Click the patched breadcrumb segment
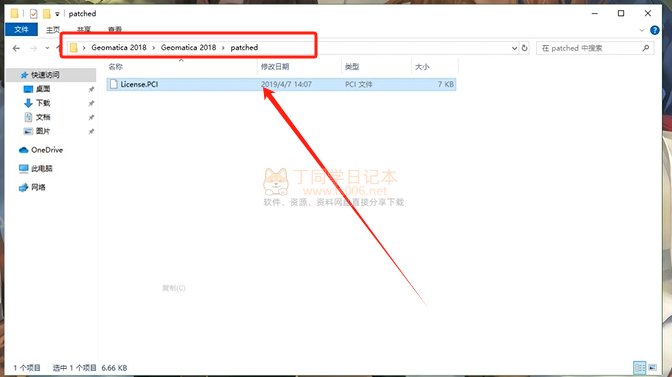This screenshot has height=377, width=672. coord(244,48)
